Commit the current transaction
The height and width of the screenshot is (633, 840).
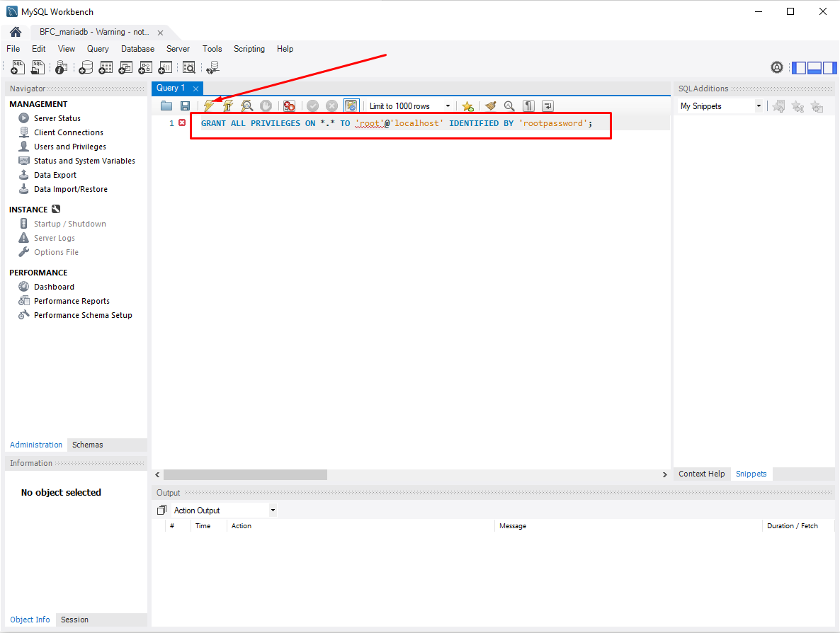(313, 106)
